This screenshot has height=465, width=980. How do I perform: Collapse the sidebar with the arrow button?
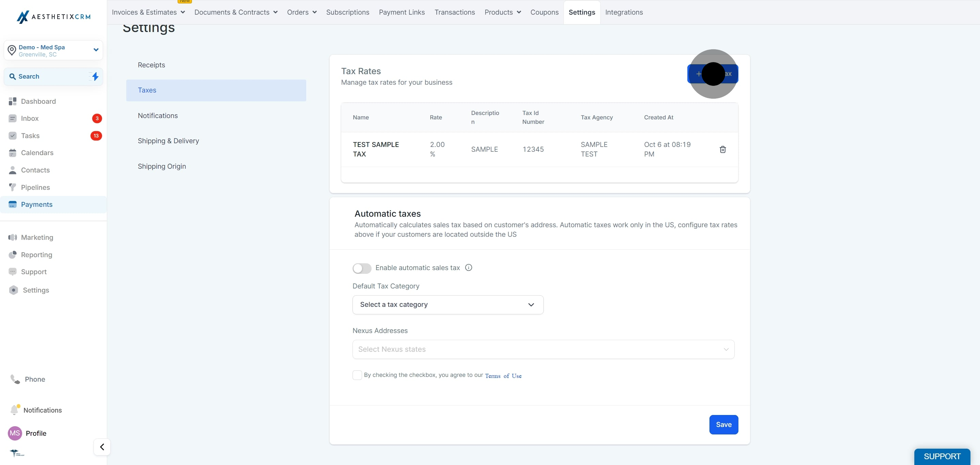[x=102, y=447]
